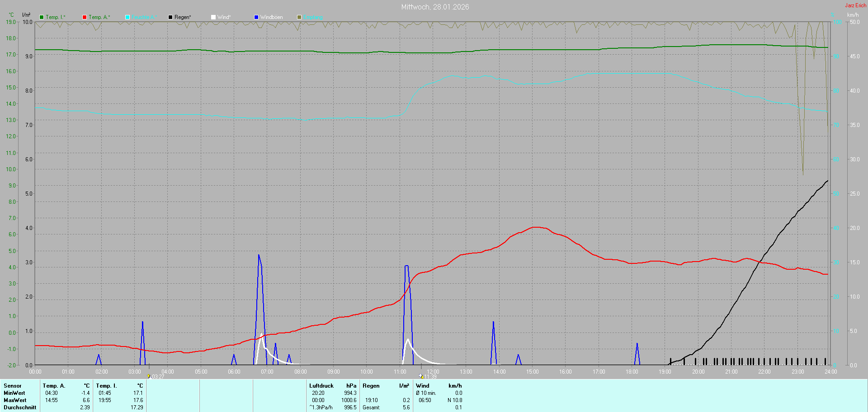
Task: Click the white Wind legend swatch
Action: click(x=213, y=17)
